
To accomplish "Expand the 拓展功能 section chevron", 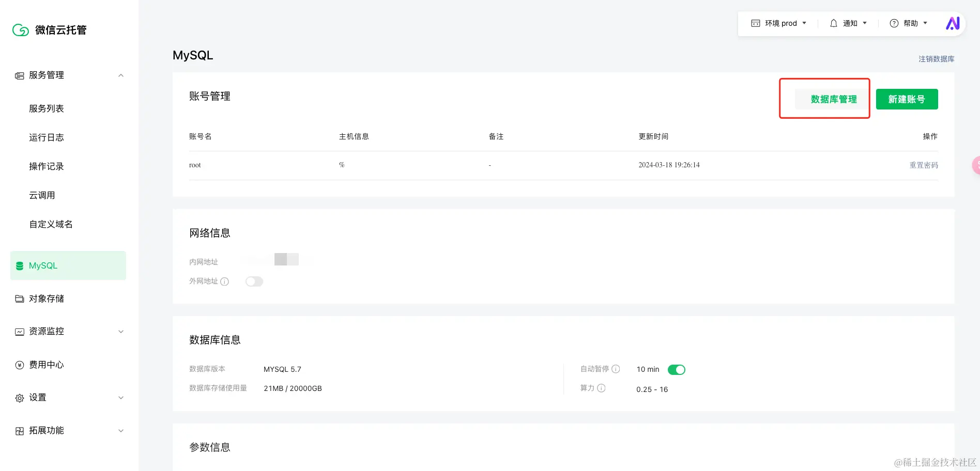I will click(x=121, y=431).
